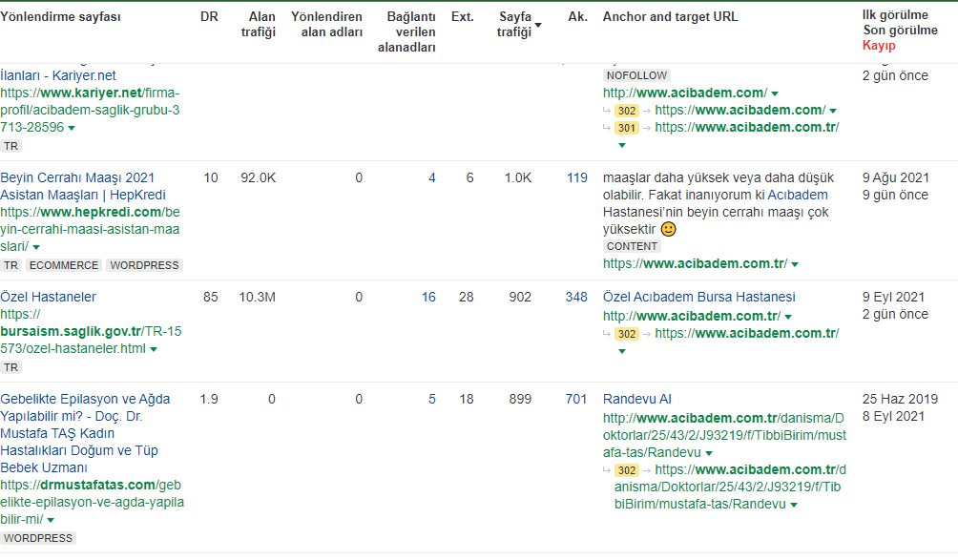
Task: Click the 302 redirect badge in the Özel Hastaneler row
Action: tap(625, 334)
